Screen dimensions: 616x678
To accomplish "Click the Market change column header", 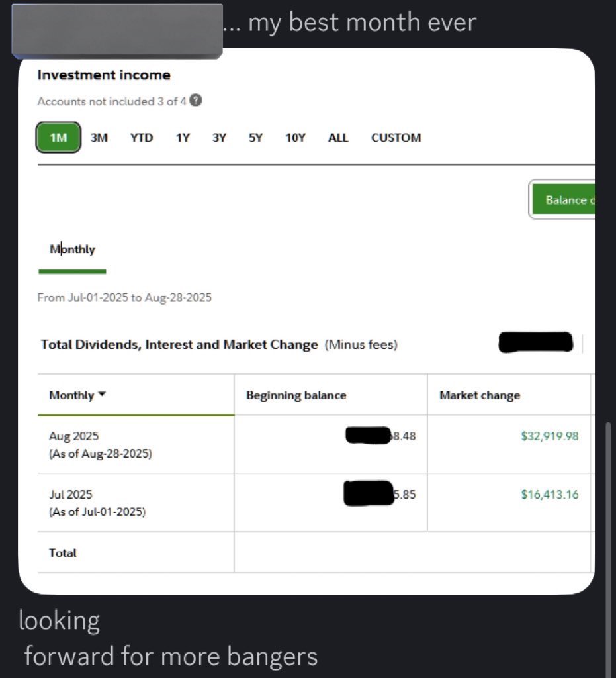I will [479, 395].
